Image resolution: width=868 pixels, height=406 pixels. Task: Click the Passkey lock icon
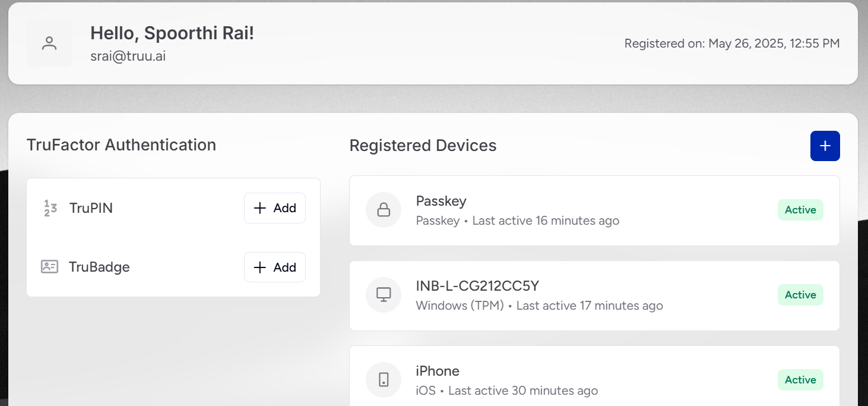[384, 210]
